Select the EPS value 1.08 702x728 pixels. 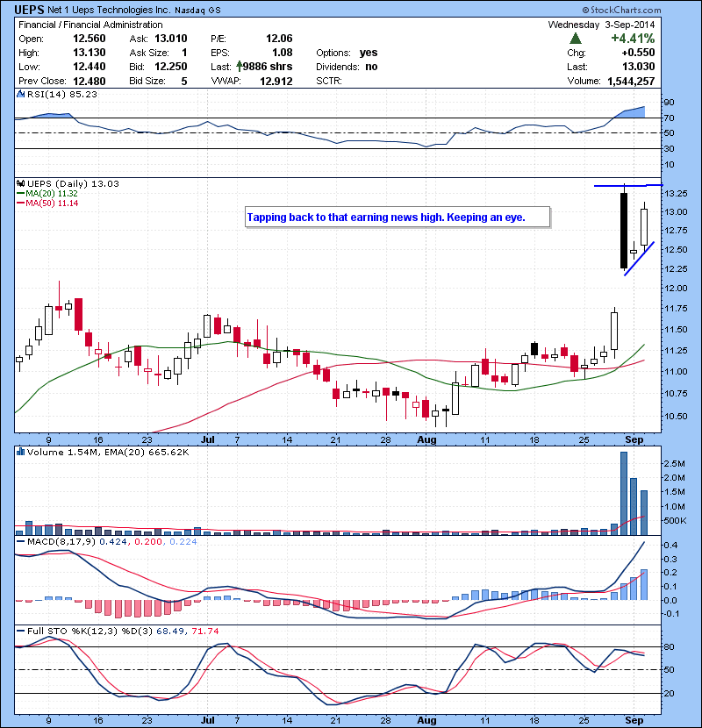click(283, 53)
